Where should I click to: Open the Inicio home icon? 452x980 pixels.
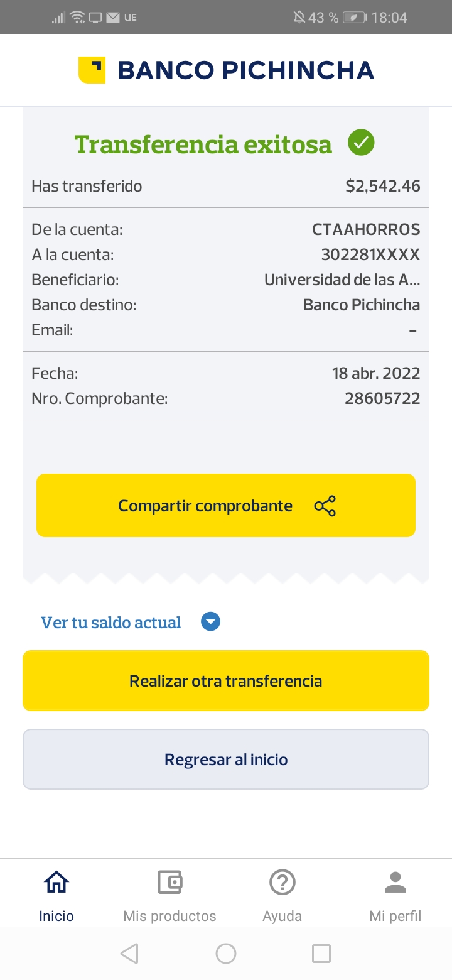pyautogui.click(x=56, y=883)
